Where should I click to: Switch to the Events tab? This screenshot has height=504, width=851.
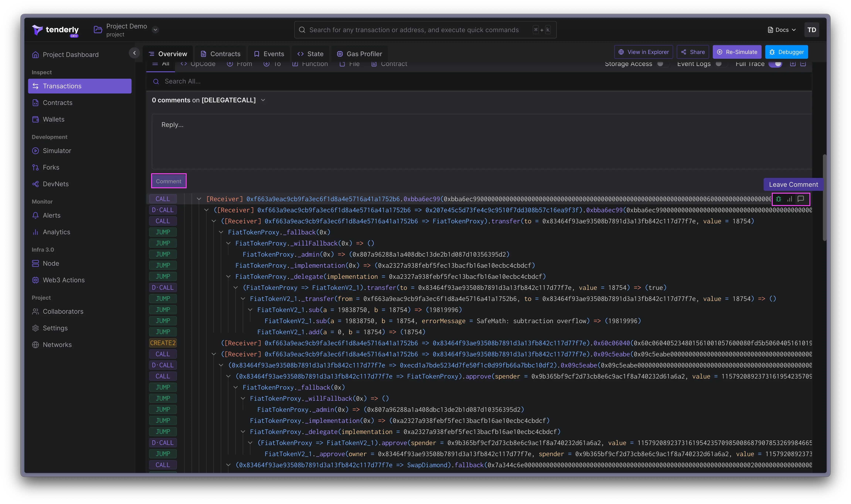269,54
